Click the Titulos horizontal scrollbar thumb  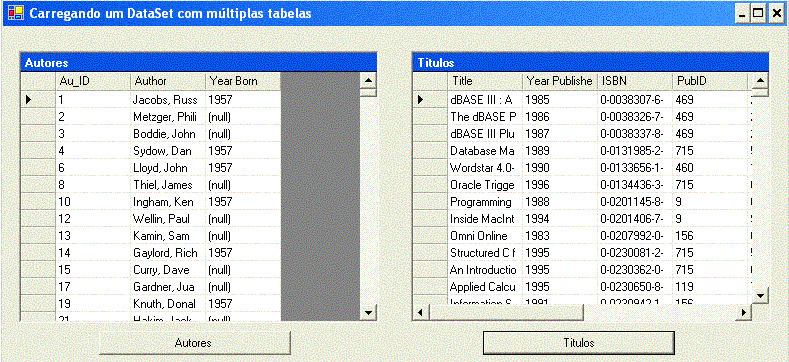point(506,313)
